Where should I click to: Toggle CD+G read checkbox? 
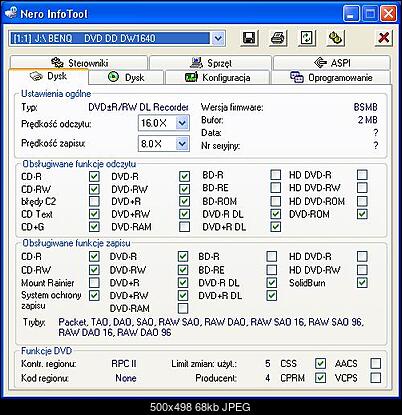(x=94, y=227)
